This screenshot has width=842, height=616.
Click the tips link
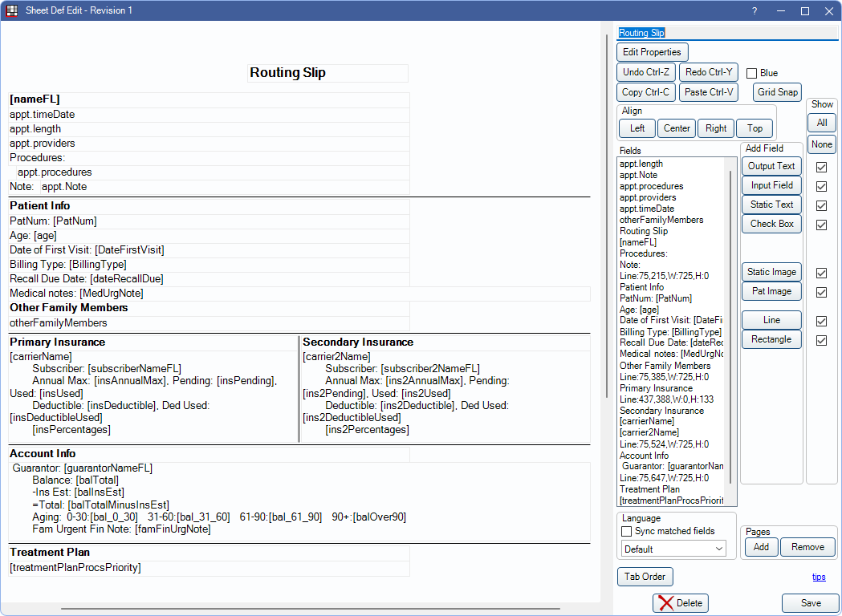point(819,576)
